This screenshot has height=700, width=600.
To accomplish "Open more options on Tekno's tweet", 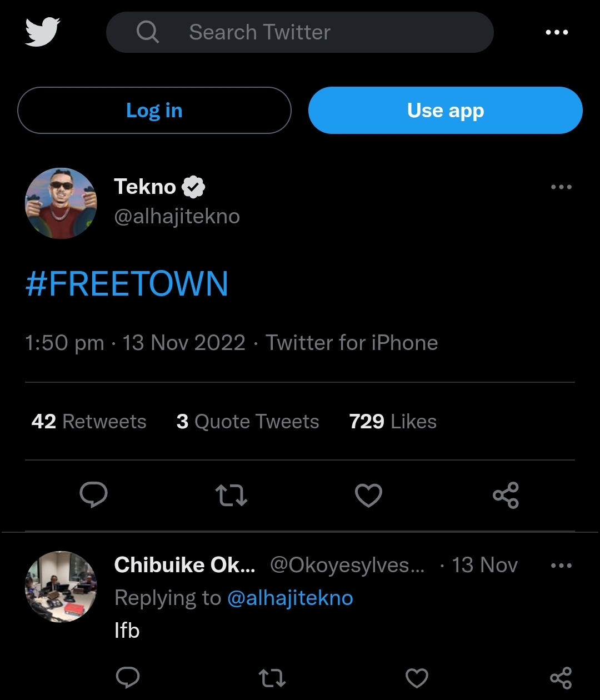I will tap(561, 187).
